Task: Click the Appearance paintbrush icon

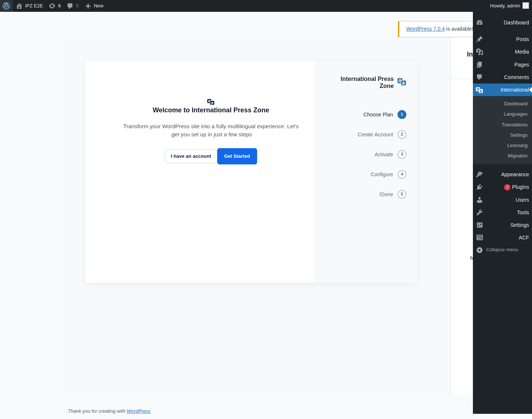Action: pos(480,174)
